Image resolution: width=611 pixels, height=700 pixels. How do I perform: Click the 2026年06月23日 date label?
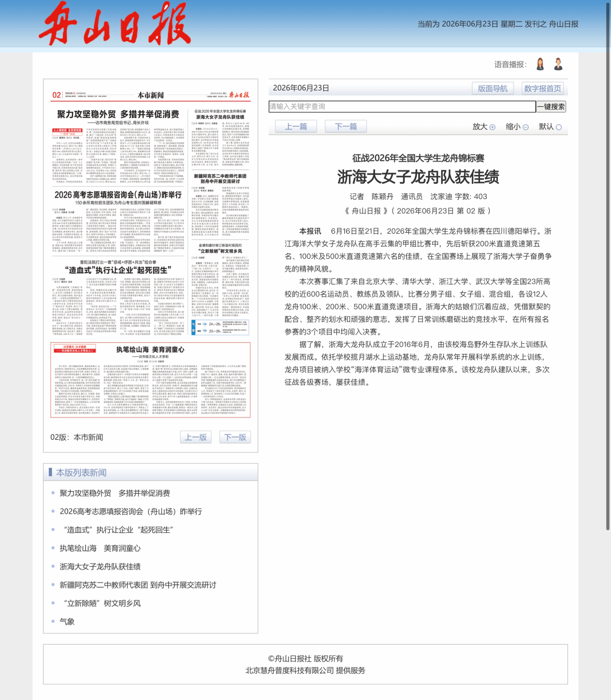point(301,88)
